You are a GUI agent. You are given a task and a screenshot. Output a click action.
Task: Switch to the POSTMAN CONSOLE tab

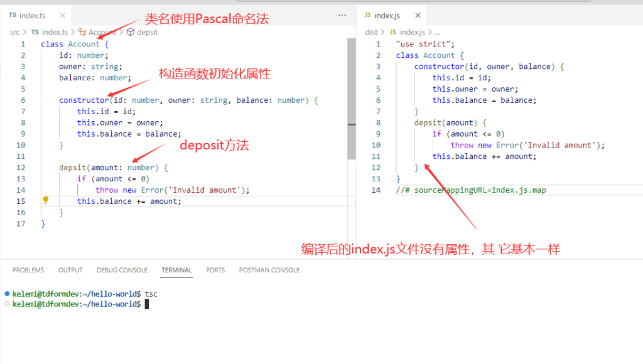point(269,270)
